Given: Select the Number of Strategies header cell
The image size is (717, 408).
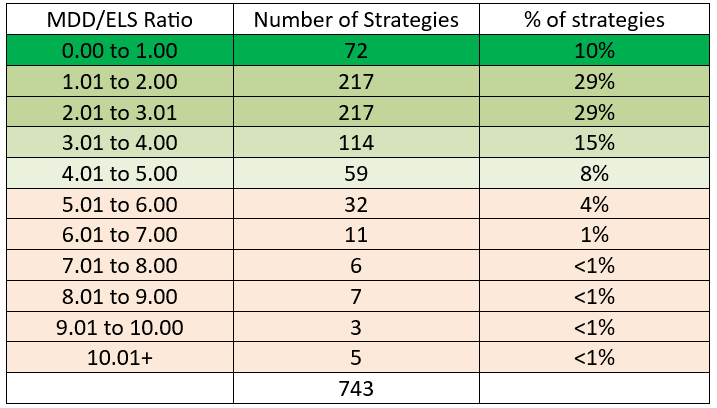Looking at the screenshot, I should [x=356, y=19].
